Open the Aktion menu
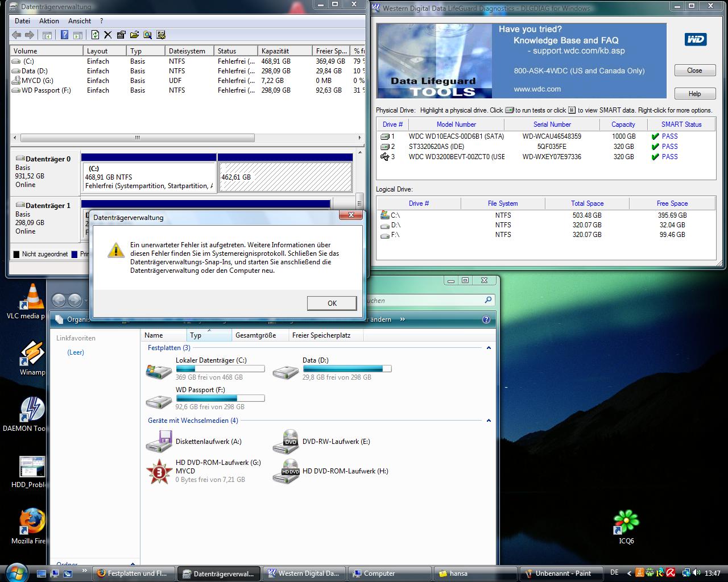Image resolution: width=728 pixels, height=582 pixels. coord(49,21)
